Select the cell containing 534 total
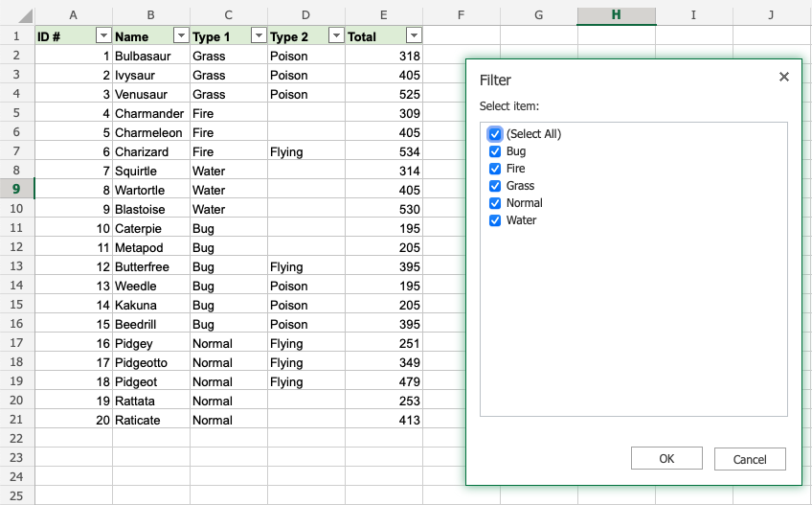This screenshot has height=505, width=812. (x=383, y=151)
